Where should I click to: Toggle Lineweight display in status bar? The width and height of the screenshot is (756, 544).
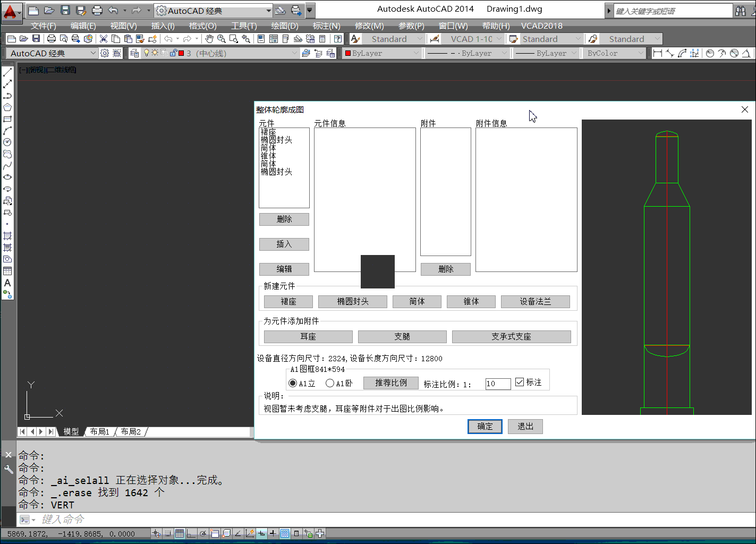point(273,533)
